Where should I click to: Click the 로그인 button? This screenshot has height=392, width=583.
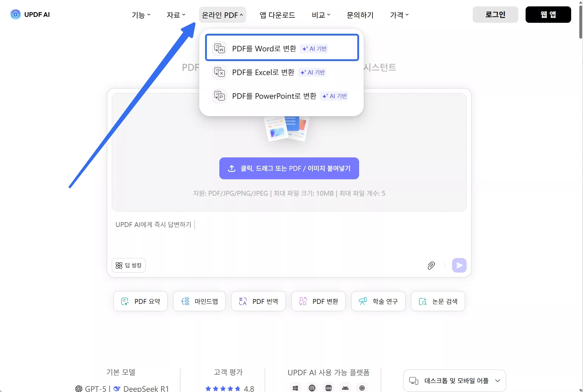495,14
